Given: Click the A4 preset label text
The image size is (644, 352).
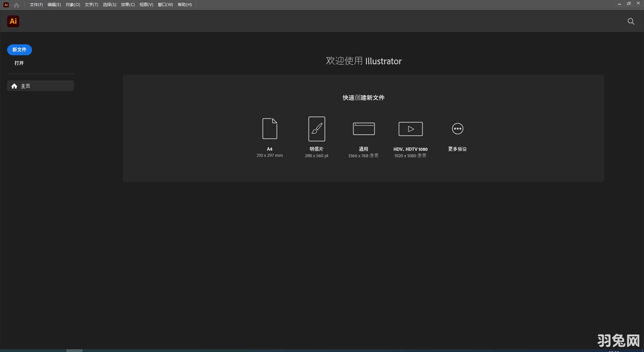Looking at the screenshot, I should [270, 149].
